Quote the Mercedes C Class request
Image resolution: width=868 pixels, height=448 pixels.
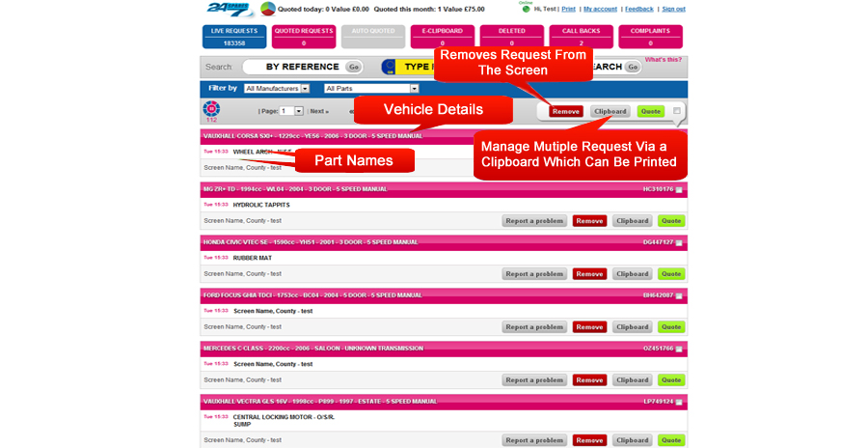coord(671,380)
